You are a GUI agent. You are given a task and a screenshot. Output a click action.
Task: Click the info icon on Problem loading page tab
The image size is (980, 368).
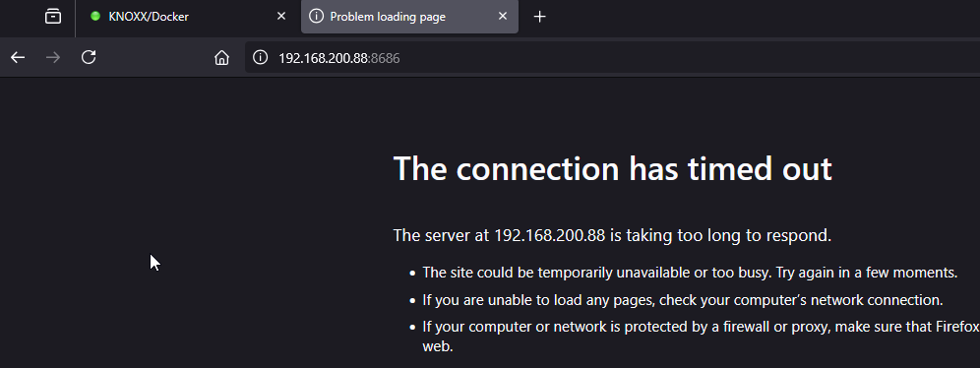pos(316,17)
